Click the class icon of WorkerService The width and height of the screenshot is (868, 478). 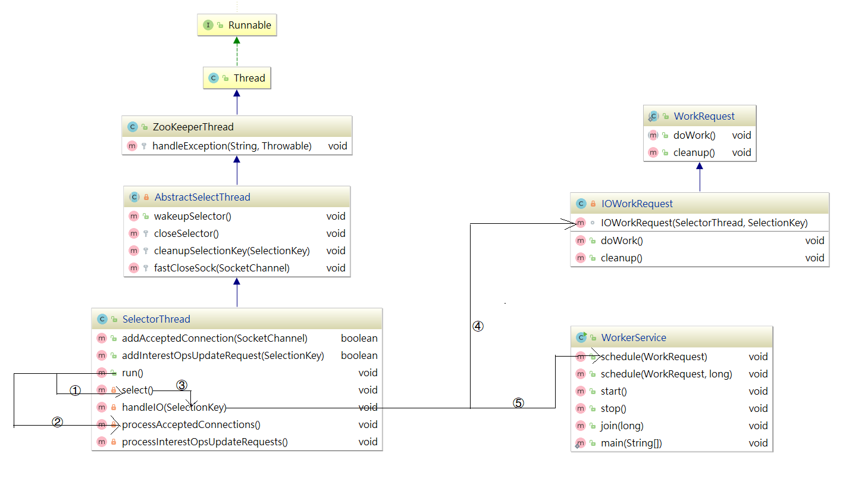point(581,338)
